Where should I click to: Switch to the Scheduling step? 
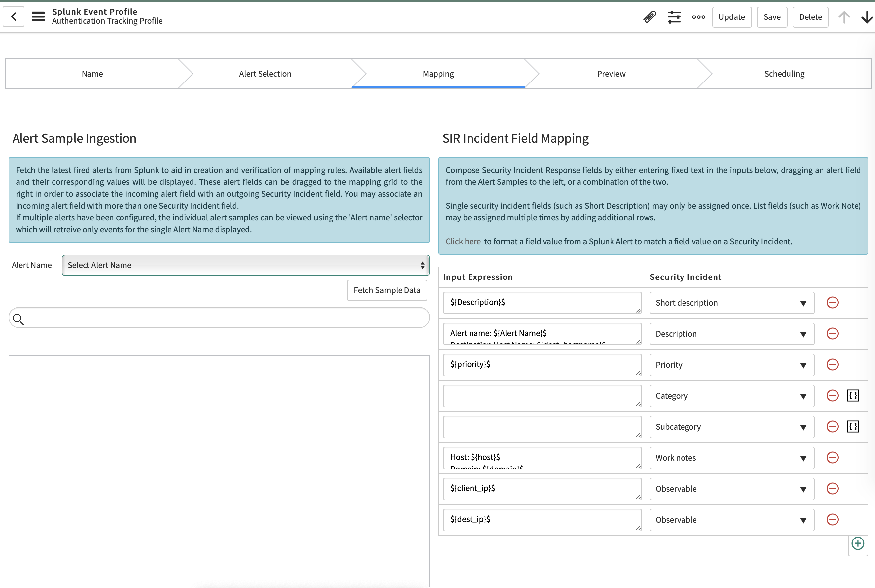coord(784,74)
